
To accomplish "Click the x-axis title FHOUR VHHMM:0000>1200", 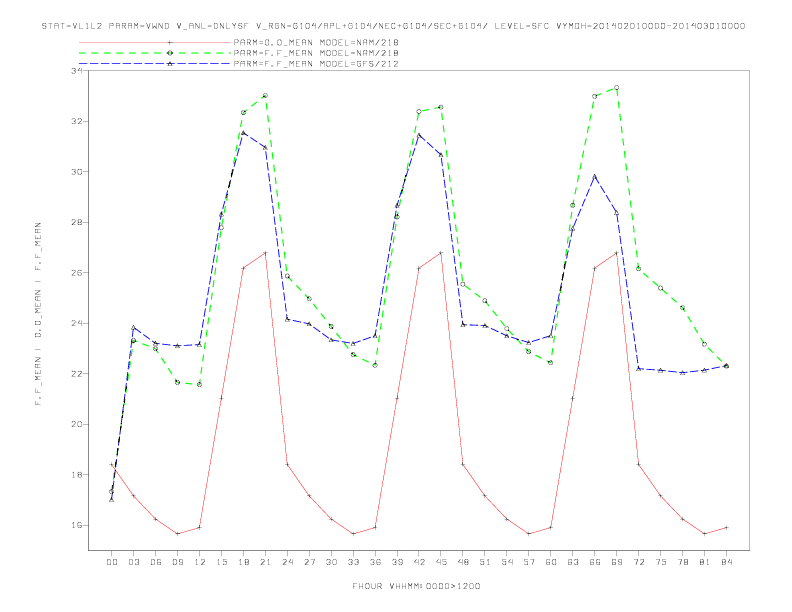I will click(416, 586).
